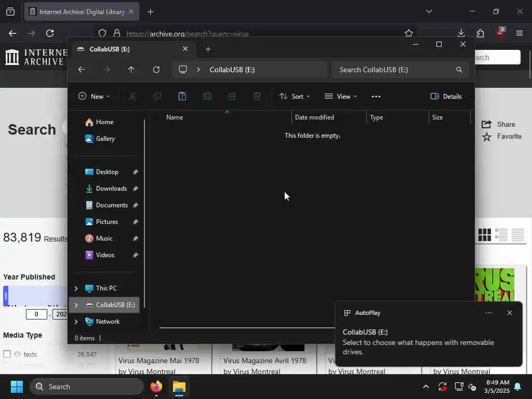Click the Copy icon in Explorer toolbar
Screen dimensions: 532x399
[157, 96]
